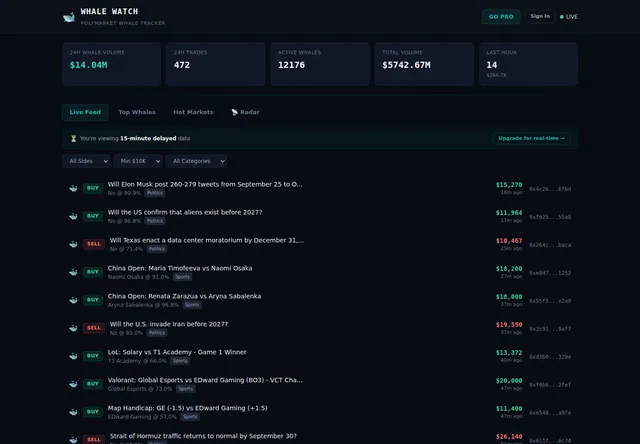Open the Radar tab
This screenshot has width=640, height=444.
[245, 112]
